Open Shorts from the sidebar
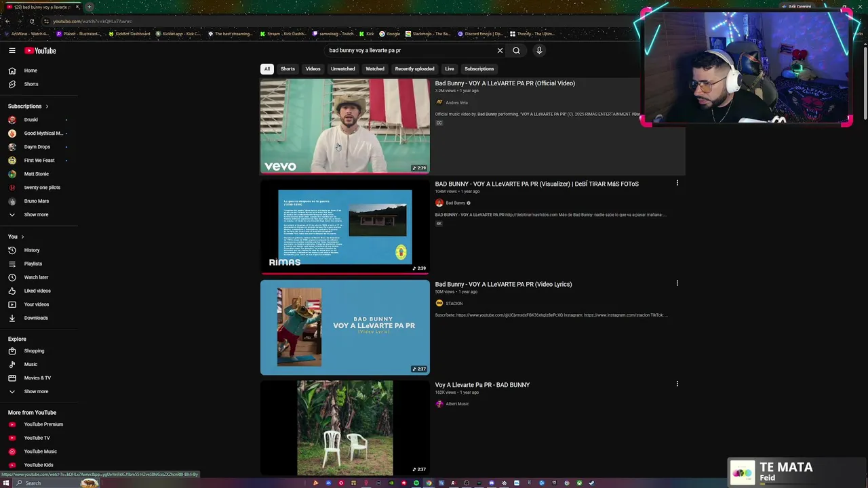The width and height of the screenshot is (868, 488). coord(38,84)
